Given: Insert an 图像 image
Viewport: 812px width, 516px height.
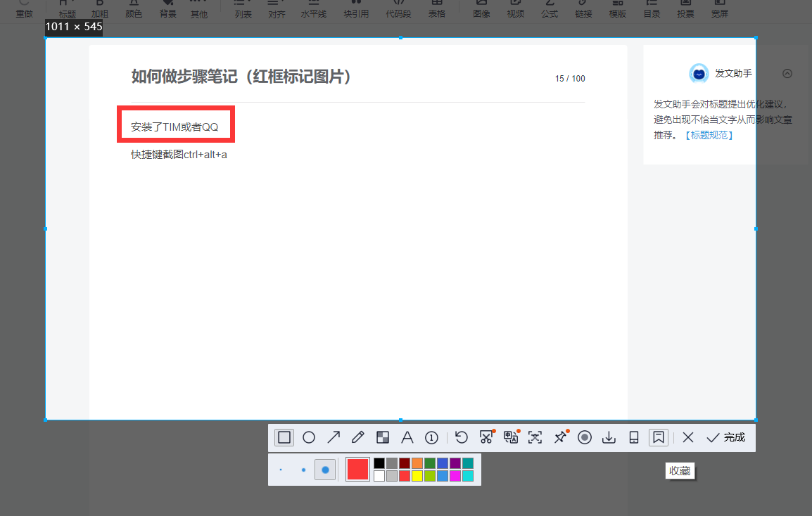Looking at the screenshot, I should 481,9.
